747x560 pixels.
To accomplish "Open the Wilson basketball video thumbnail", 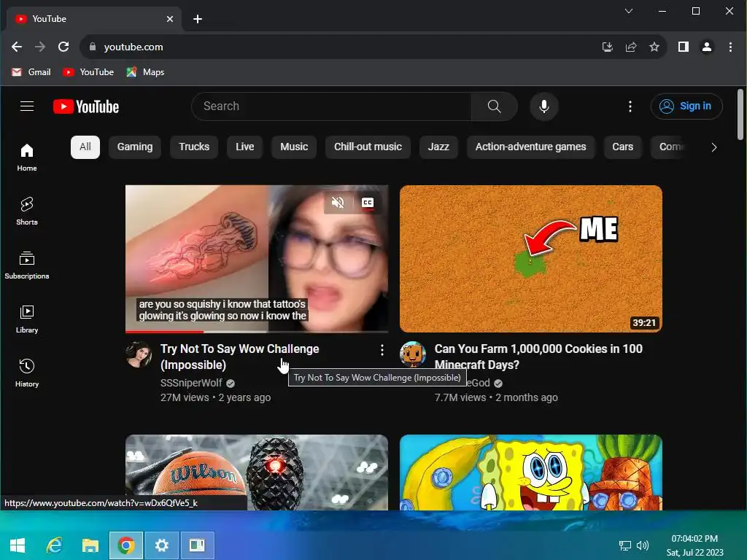I will pyautogui.click(x=257, y=472).
